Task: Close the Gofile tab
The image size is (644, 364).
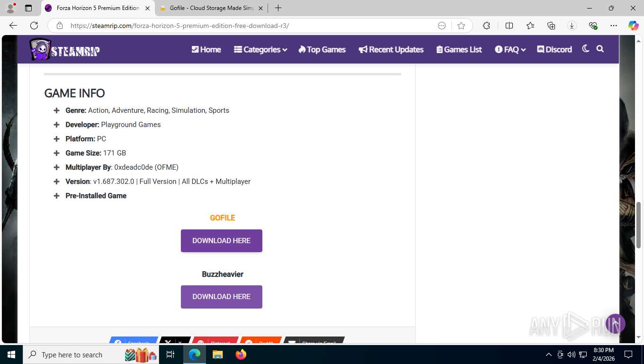Action: 260,8
